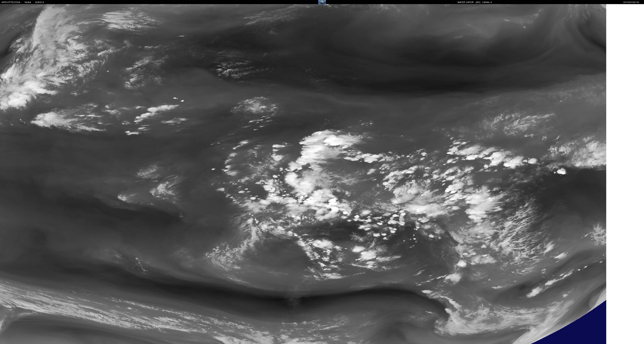
Task: Click the (WV) abbreviation label
Action: point(478,2)
